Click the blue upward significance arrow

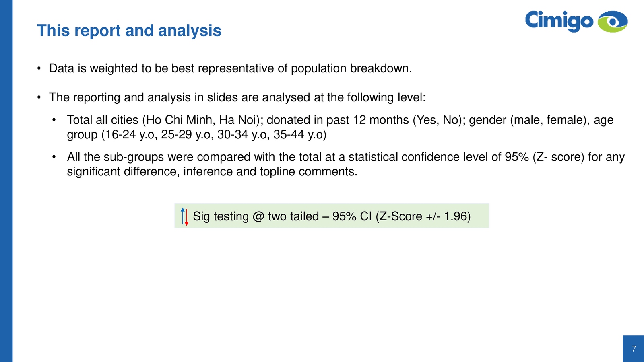[182, 215]
